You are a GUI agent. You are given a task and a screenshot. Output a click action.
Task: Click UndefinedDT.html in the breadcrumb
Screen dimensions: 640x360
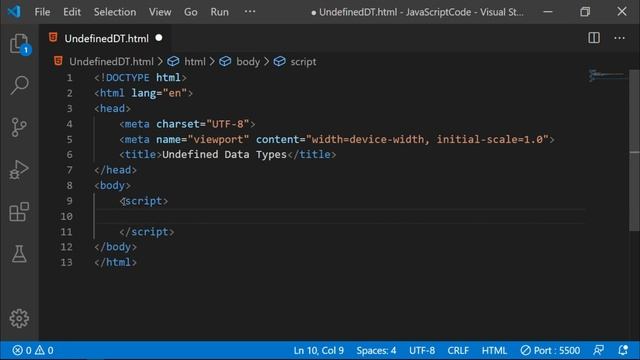111,62
